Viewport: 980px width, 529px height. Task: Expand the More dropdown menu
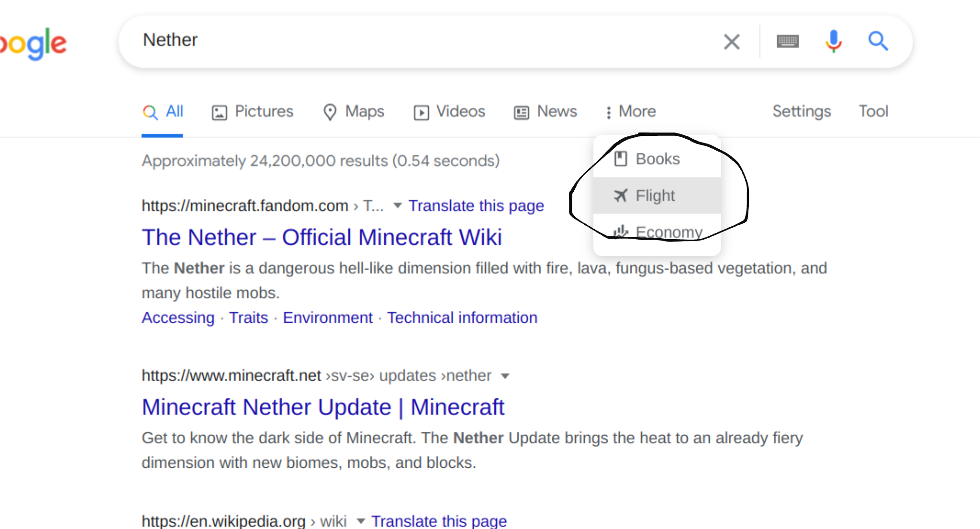[x=629, y=111]
